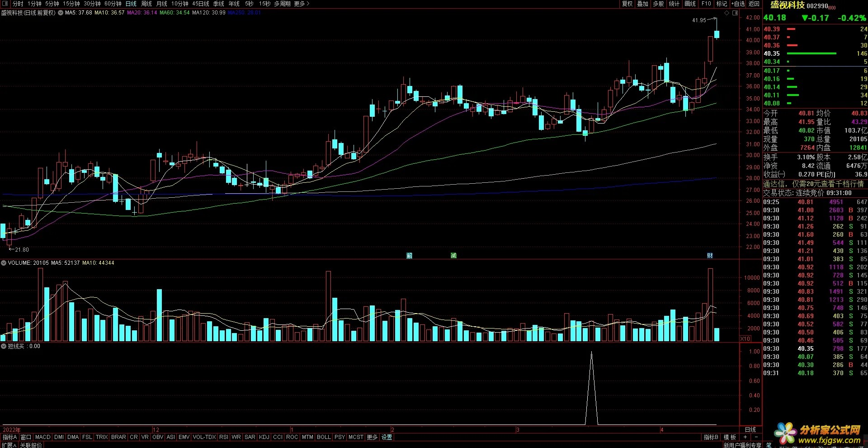Image resolution: width=868 pixels, height=448 pixels.
Task: Open the 关联报价 tab
Action: tap(31, 445)
